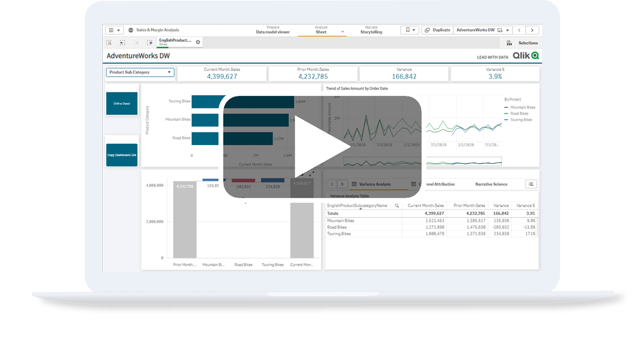Click the Touring Bikes legend entry
Image resolution: width=644 pixels, height=347 pixels.
[518, 119]
